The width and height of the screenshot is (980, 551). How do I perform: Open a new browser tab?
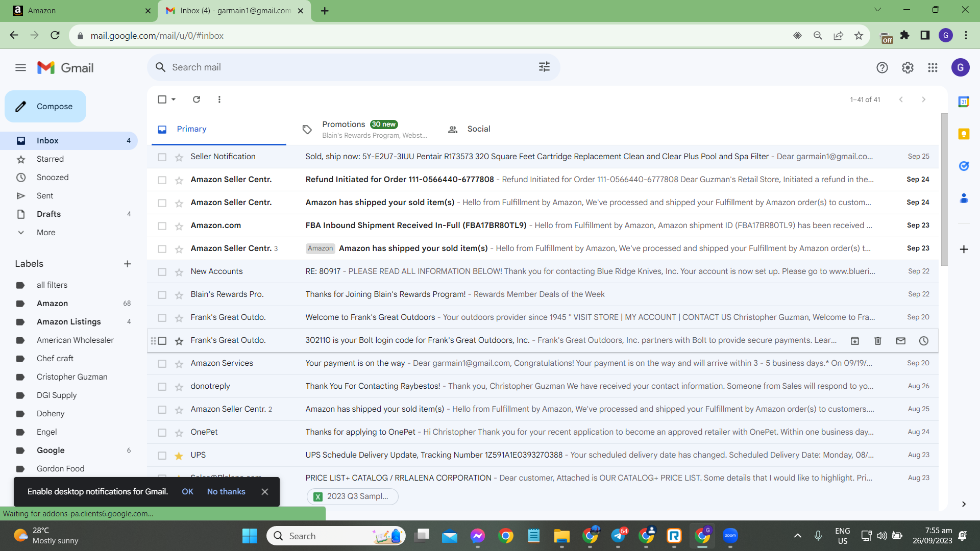[x=325, y=11]
